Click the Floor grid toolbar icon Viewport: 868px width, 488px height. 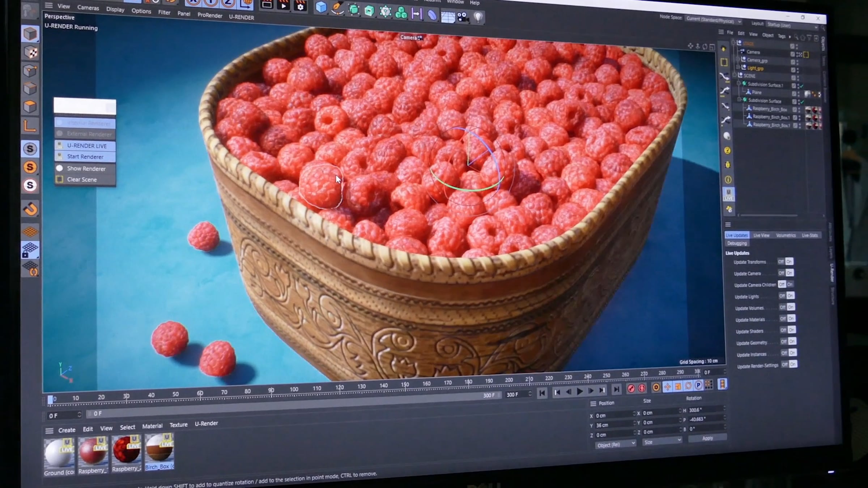pos(448,17)
